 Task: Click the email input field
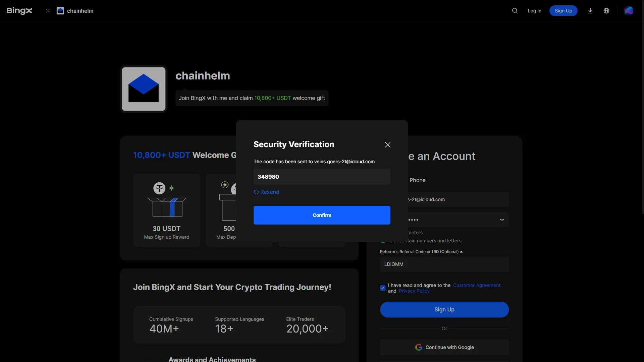tap(458, 199)
